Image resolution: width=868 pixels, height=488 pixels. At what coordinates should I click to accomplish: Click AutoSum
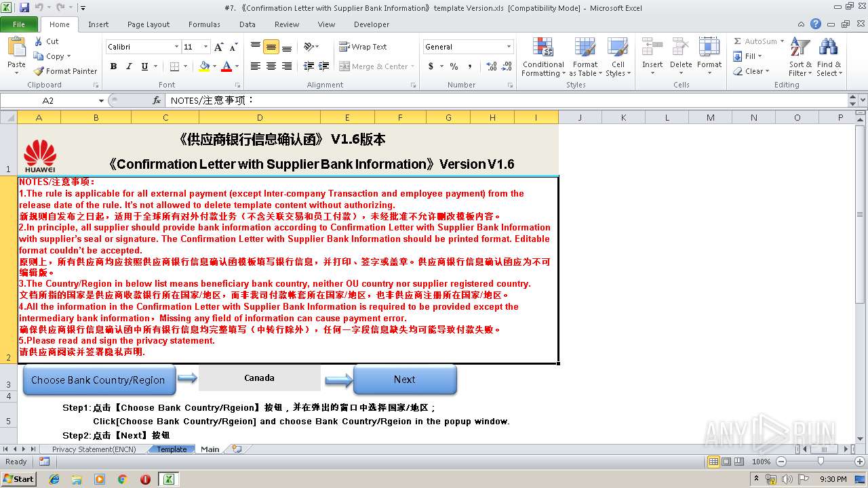(755, 41)
